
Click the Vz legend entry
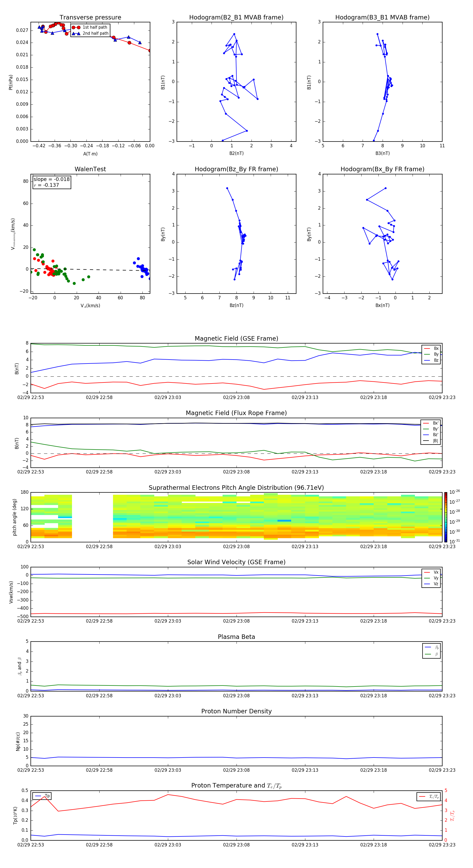tap(431, 584)
